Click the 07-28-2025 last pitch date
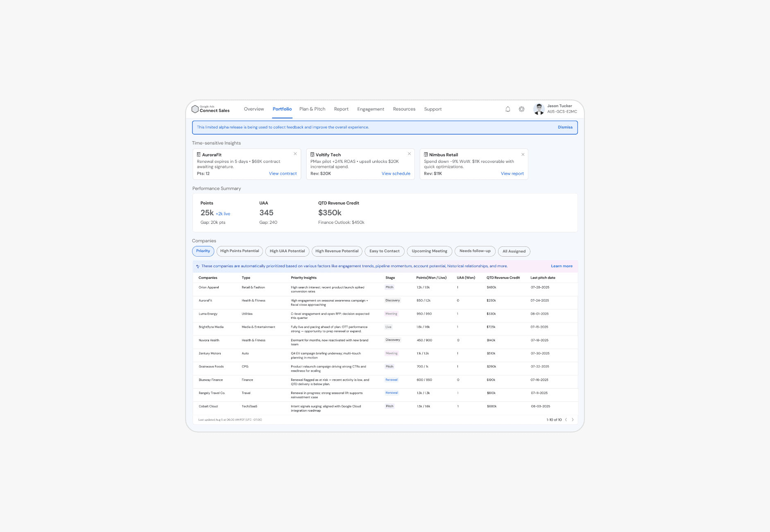The height and width of the screenshot is (532, 770). [540, 287]
